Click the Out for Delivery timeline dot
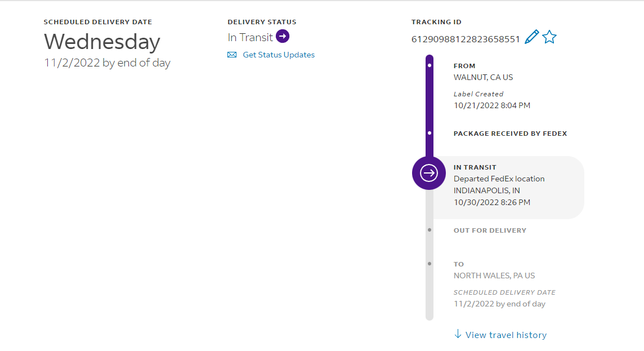Image resolution: width=644 pixels, height=351 pixels. [430, 230]
